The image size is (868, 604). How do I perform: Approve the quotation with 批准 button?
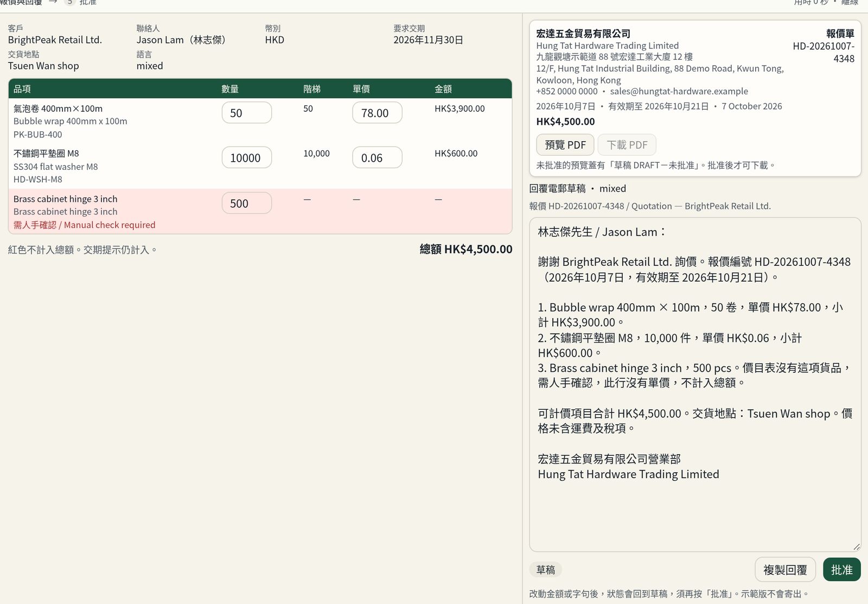[x=841, y=570]
